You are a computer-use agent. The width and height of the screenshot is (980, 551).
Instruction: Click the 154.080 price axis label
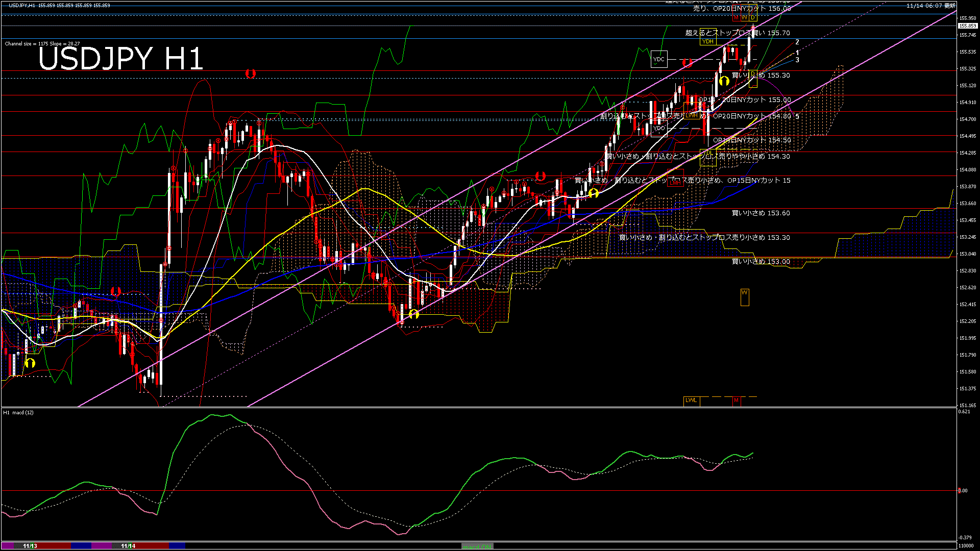point(968,169)
